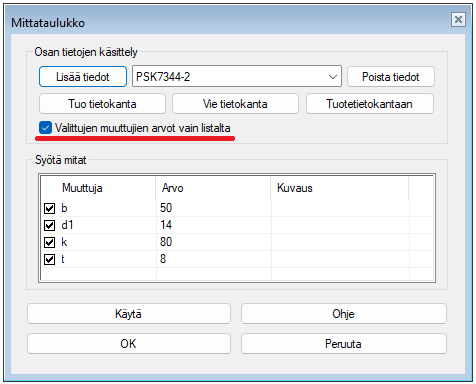Uncheck the checkbox for variable d1
This screenshot has height=384, width=476.
tap(49, 225)
